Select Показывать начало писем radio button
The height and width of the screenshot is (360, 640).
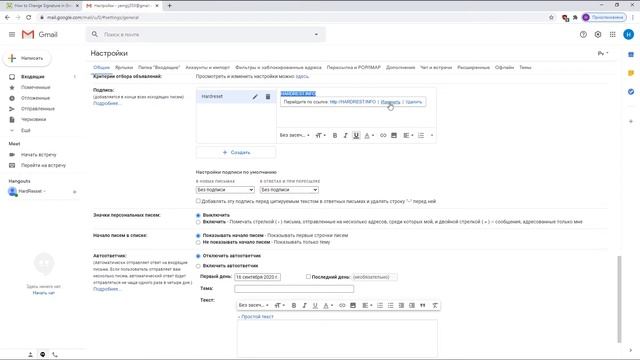198,236
